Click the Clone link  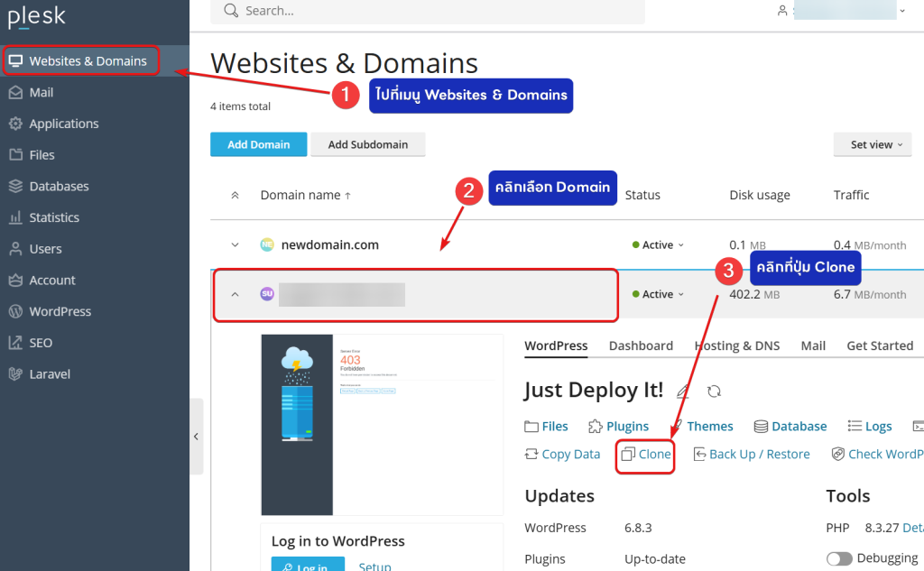(x=646, y=455)
